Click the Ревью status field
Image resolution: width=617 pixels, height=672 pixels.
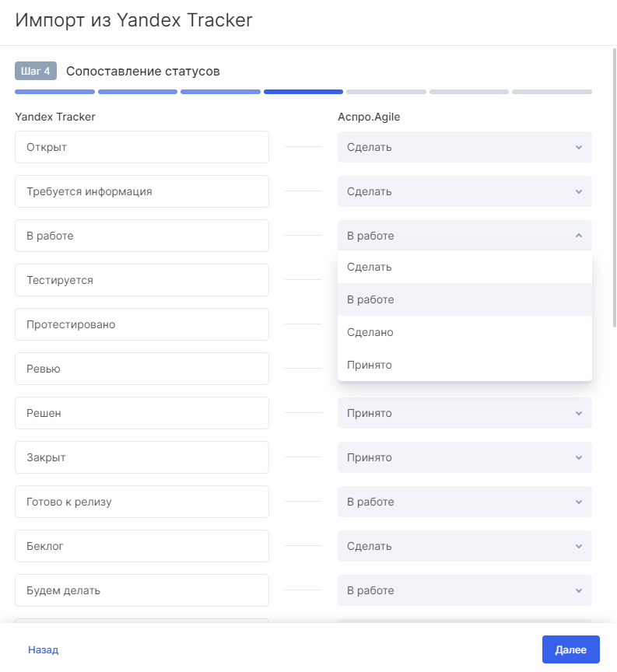point(142,369)
